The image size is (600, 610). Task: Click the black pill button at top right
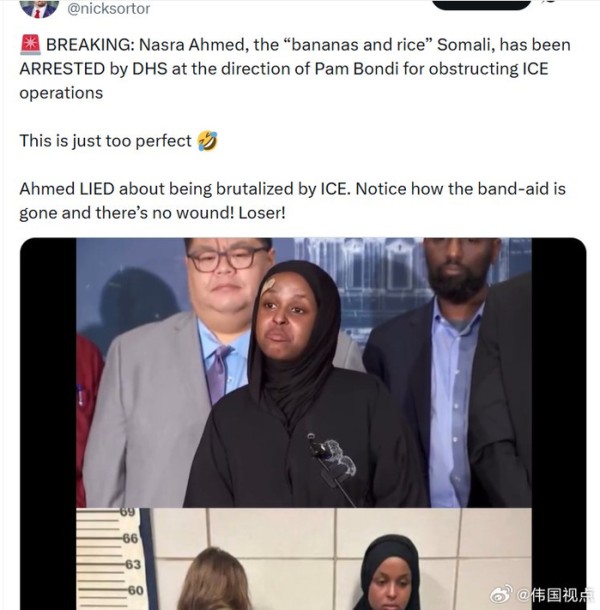tap(482, 4)
